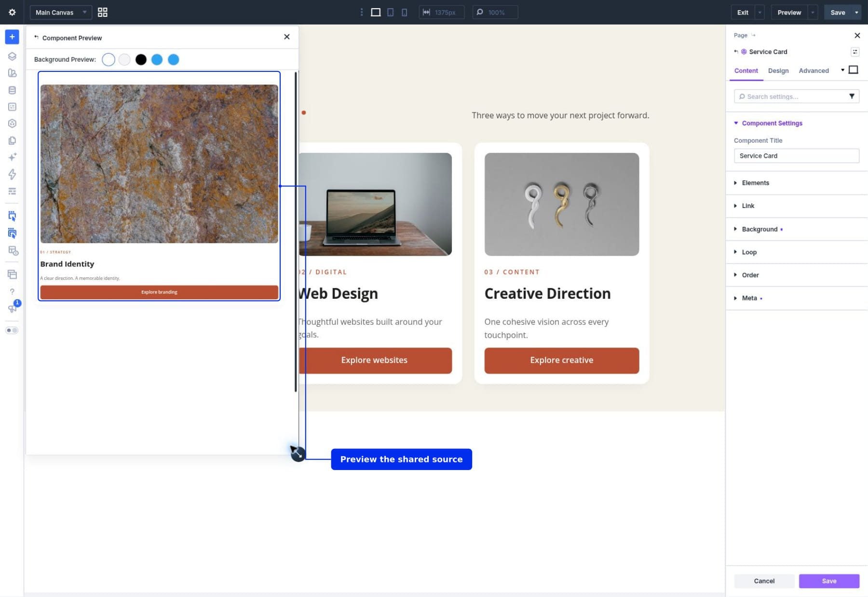Click the back arrow beside Service Card title
This screenshot has width=868, height=597.
(x=736, y=52)
